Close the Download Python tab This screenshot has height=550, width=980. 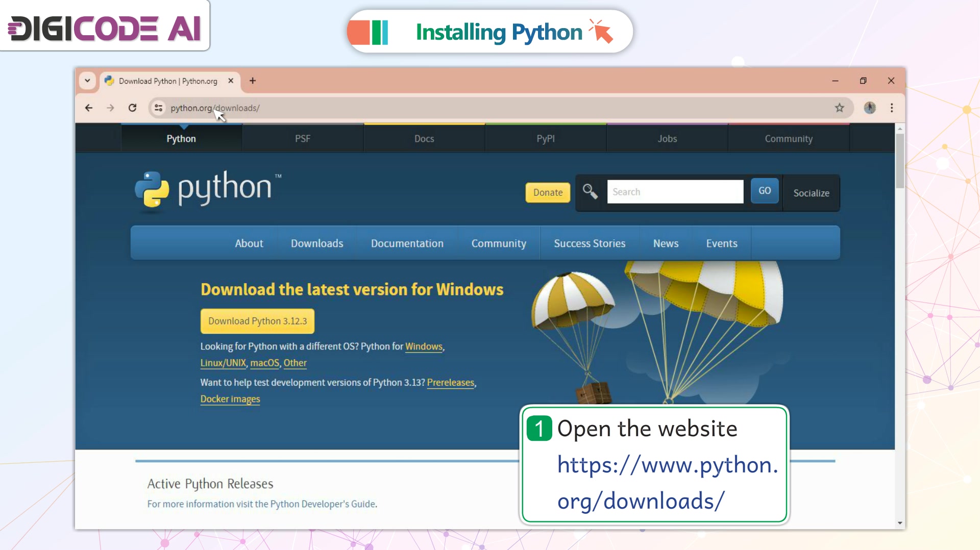(231, 81)
